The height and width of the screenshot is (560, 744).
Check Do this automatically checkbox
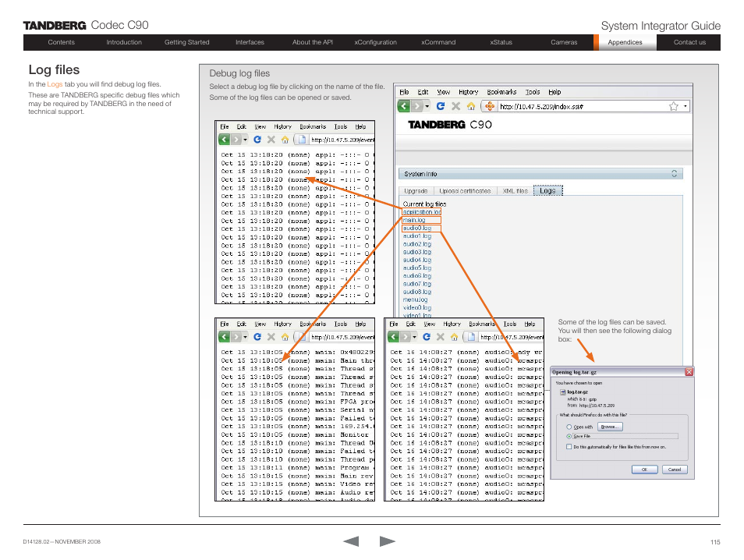[569, 447]
